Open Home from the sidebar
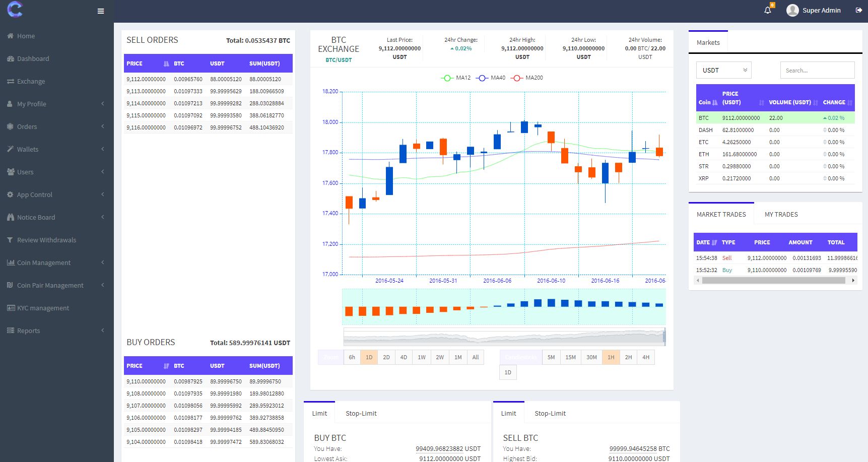The height and width of the screenshot is (462, 868). [x=26, y=36]
